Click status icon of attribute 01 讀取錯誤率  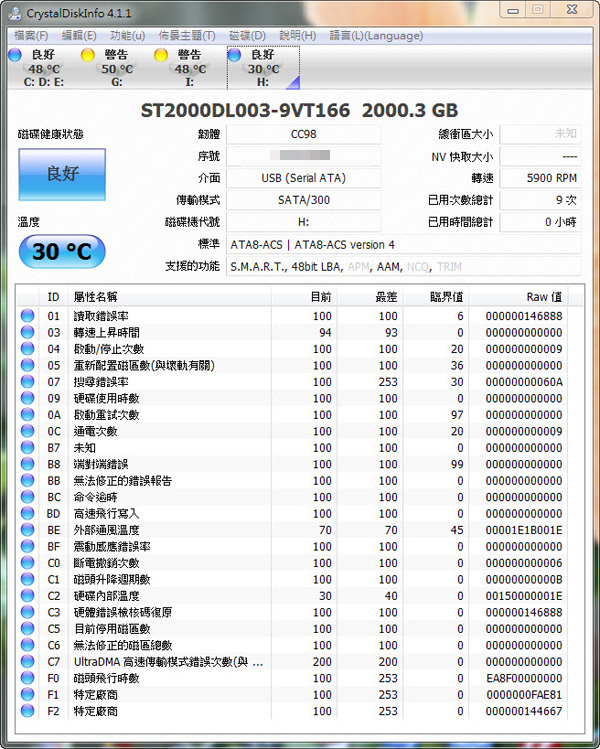tap(28, 316)
